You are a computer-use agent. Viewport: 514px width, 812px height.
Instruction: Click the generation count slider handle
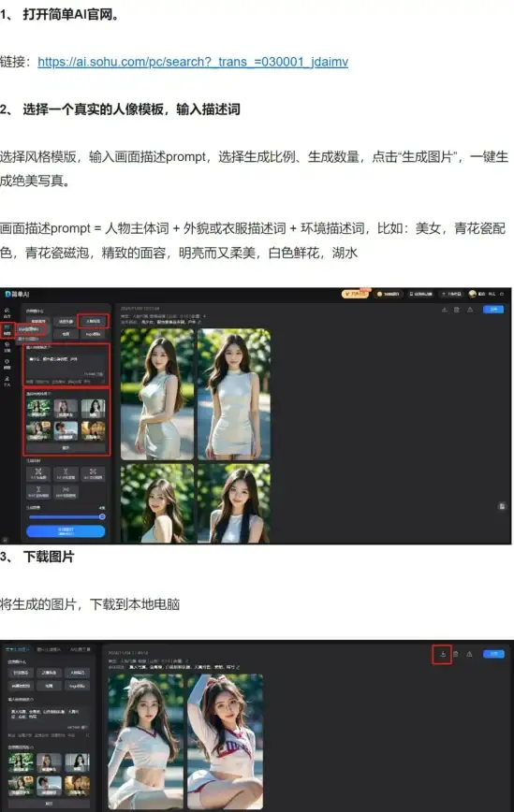(102, 516)
